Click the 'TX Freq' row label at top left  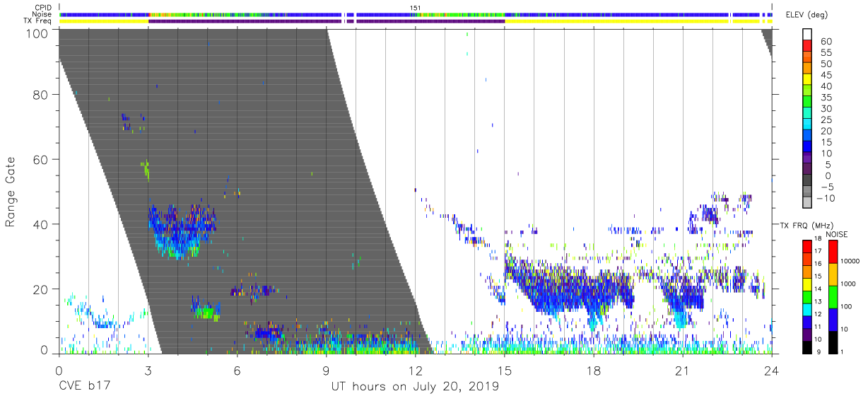tap(38, 21)
